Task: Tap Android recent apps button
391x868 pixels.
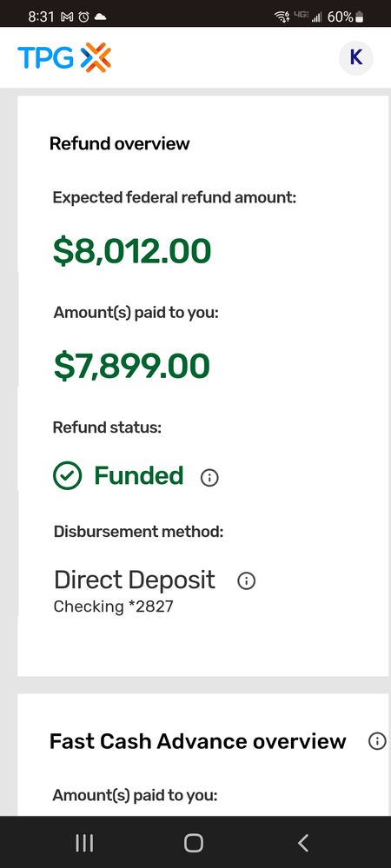Action: click(84, 843)
